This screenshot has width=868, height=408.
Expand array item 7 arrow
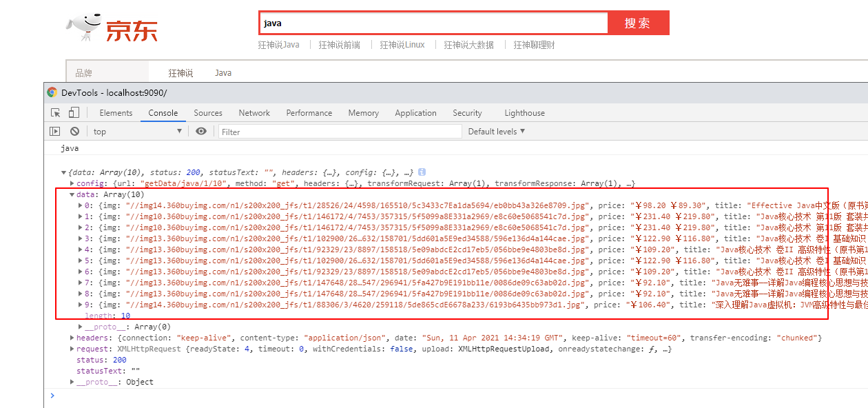(x=81, y=283)
